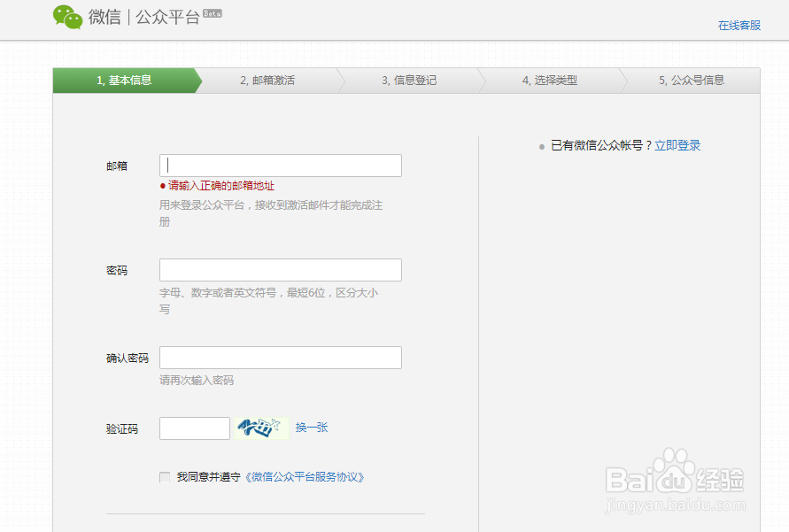
Task: Open the 在线客服 link
Action: coord(739,25)
